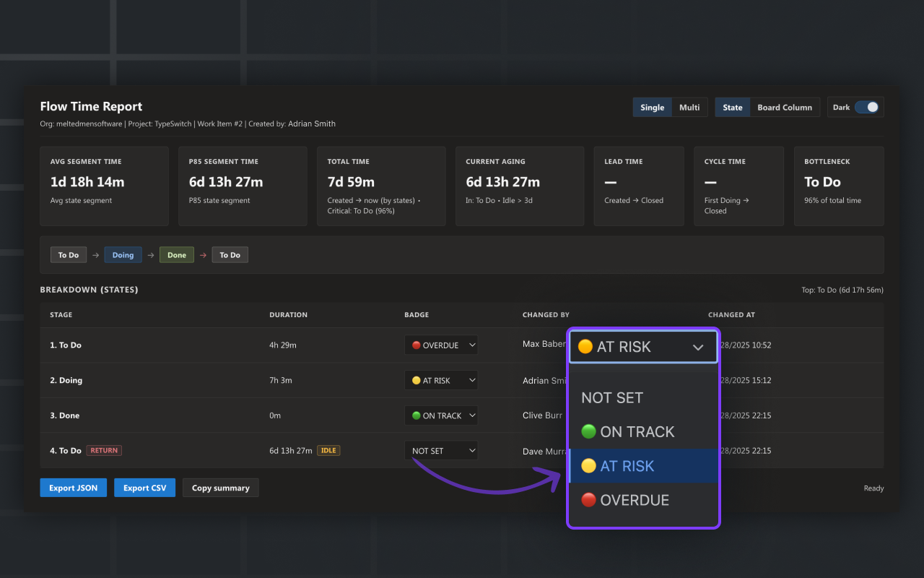
Task: Click the RETURN badge next to stage 4 To Do
Action: pyautogui.click(x=103, y=450)
